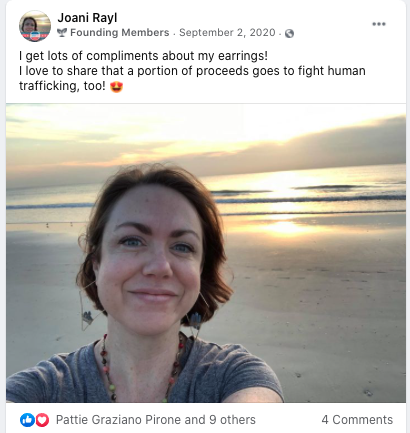Open the Founding Members badge label

120,33
